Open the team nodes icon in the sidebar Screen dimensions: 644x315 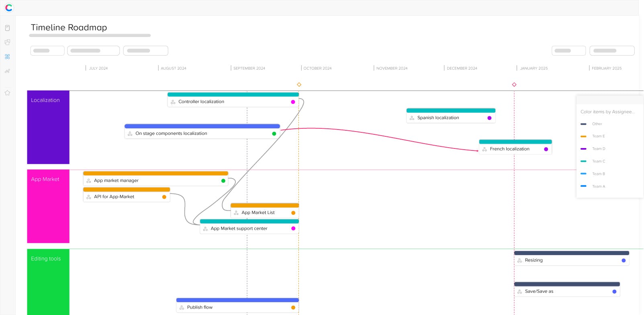pyautogui.click(x=7, y=71)
